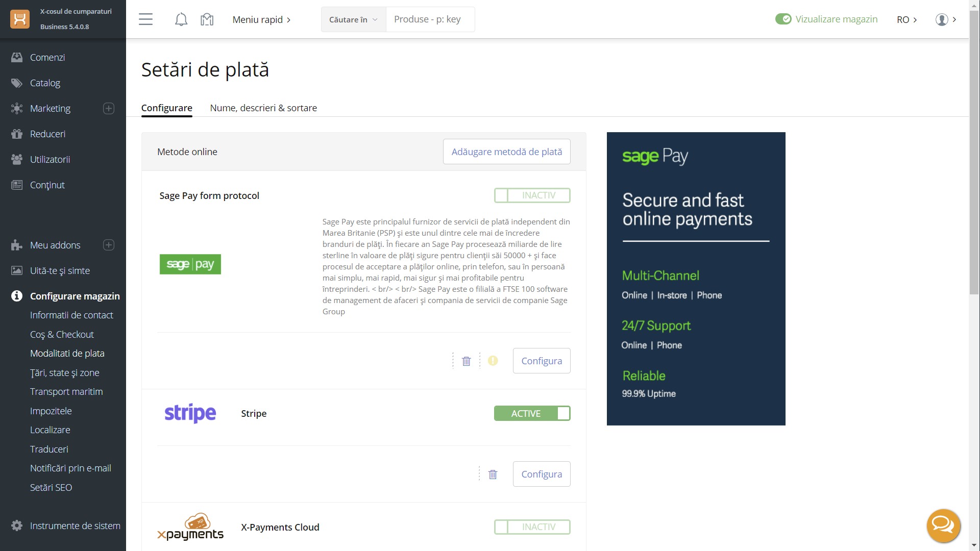Image resolution: width=980 pixels, height=551 pixels.
Task: Toggle the Vizualizare magazin switch
Action: click(x=783, y=19)
